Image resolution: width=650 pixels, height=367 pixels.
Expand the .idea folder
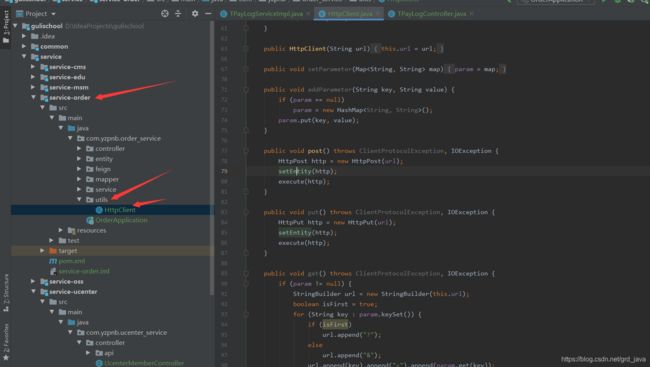[x=24, y=36]
